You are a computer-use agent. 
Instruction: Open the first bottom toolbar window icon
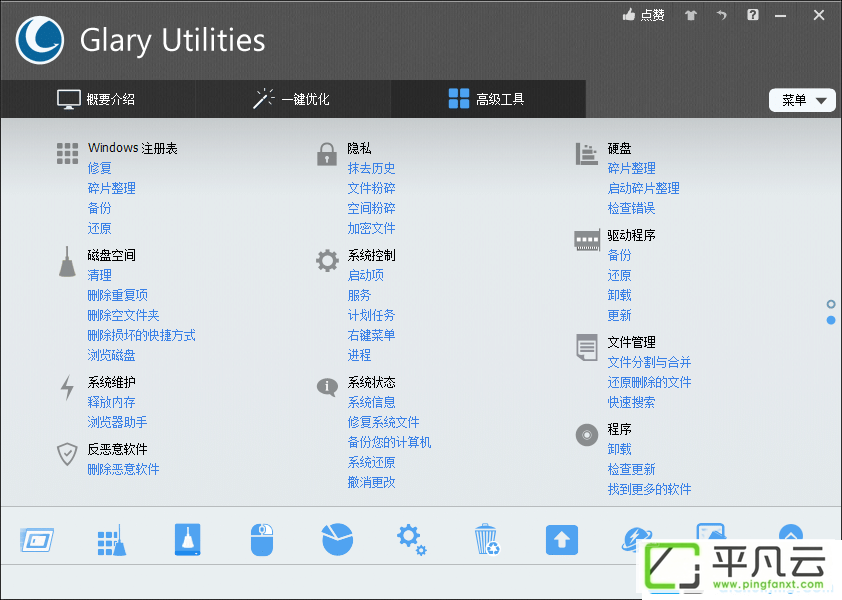[x=37, y=540]
